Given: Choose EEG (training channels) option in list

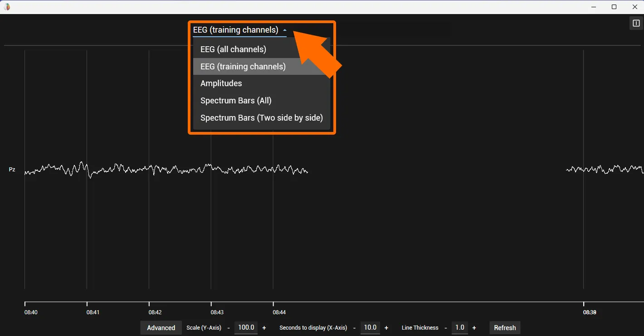Looking at the screenshot, I should pos(262,67).
